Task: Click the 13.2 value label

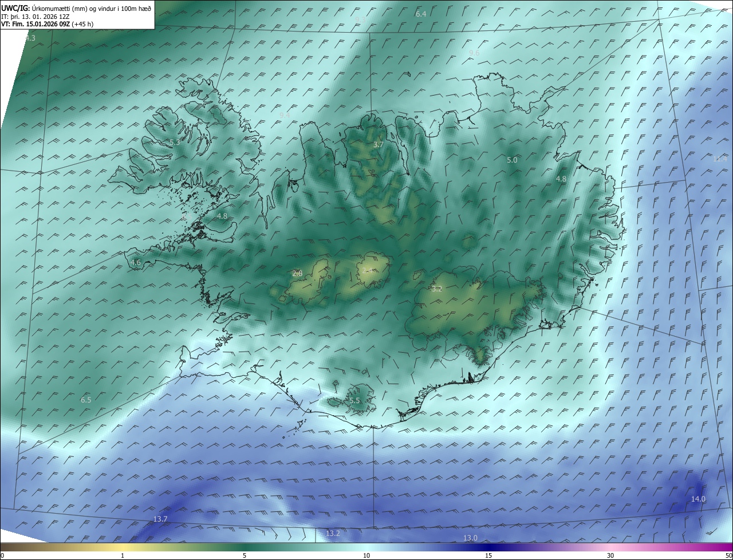Action: click(x=333, y=534)
